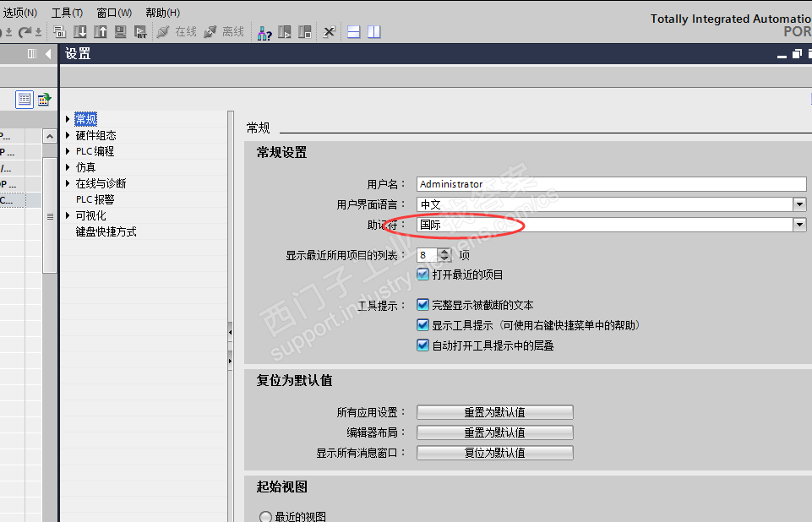Click the Start CPU icon
Image resolution: width=812 pixels, height=522 pixels.
tap(284, 32)
